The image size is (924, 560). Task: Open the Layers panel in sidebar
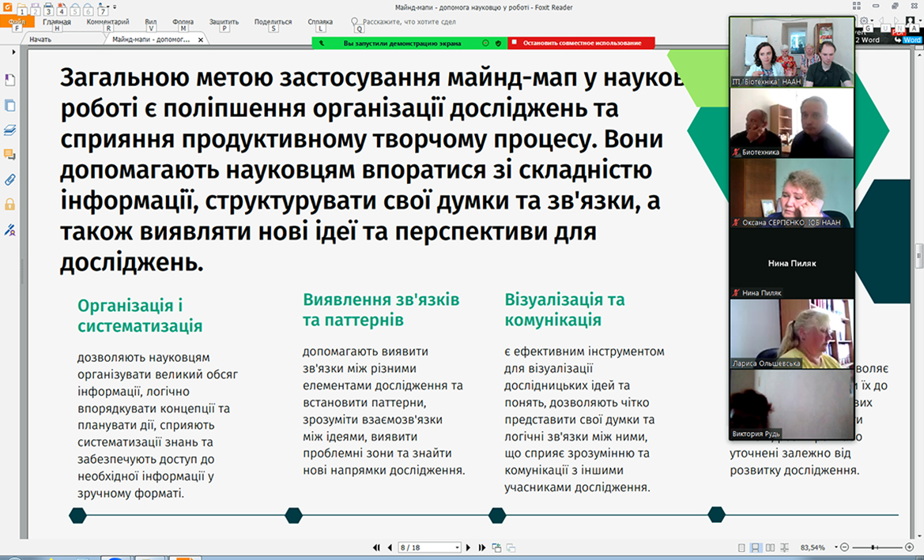tap(10, 130)
